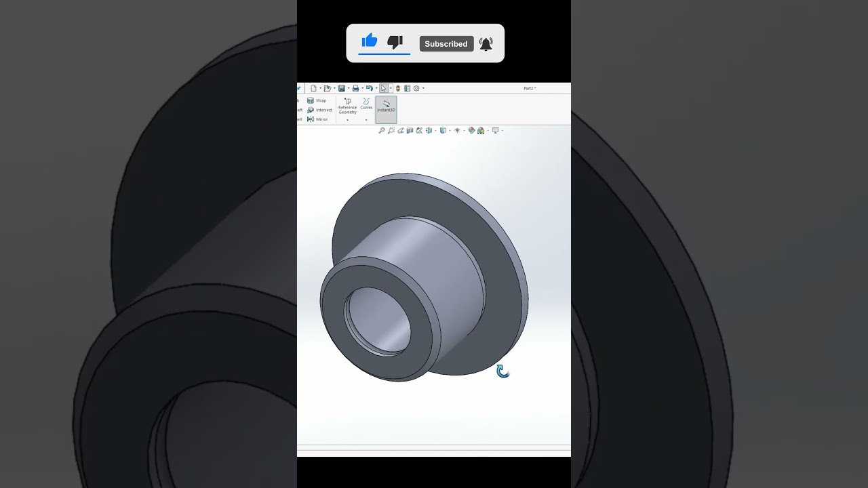Open the New document dropdown arrow
This screenshot has width=868, height=488.
(x=321, y=88)
